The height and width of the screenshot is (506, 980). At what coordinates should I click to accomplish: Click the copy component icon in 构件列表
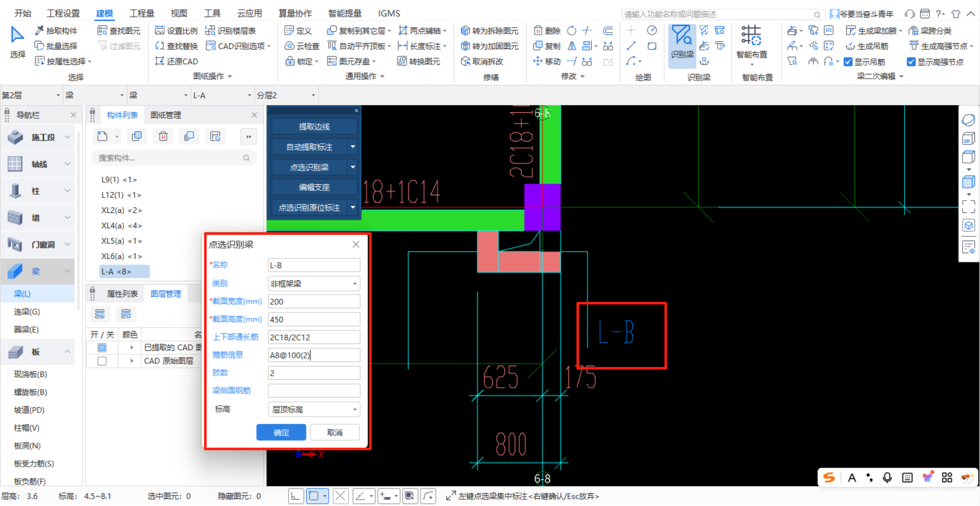tap(137, 136)
